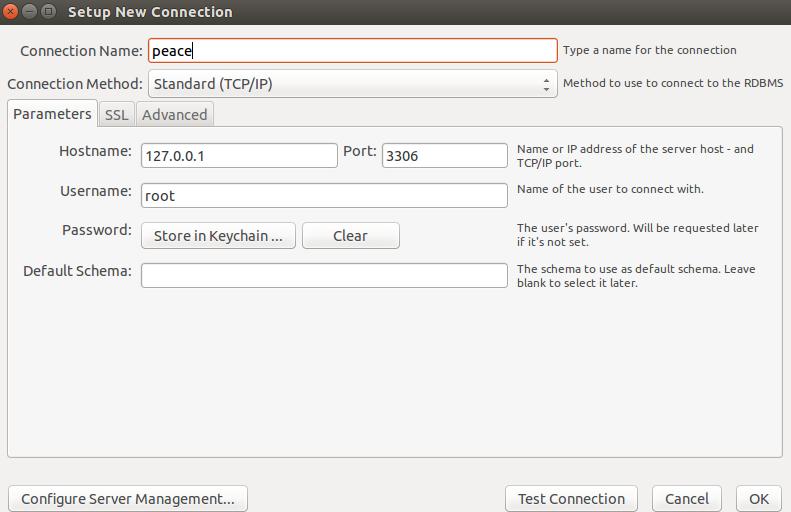Click the 'Username:' label

[x=96, y=191]
